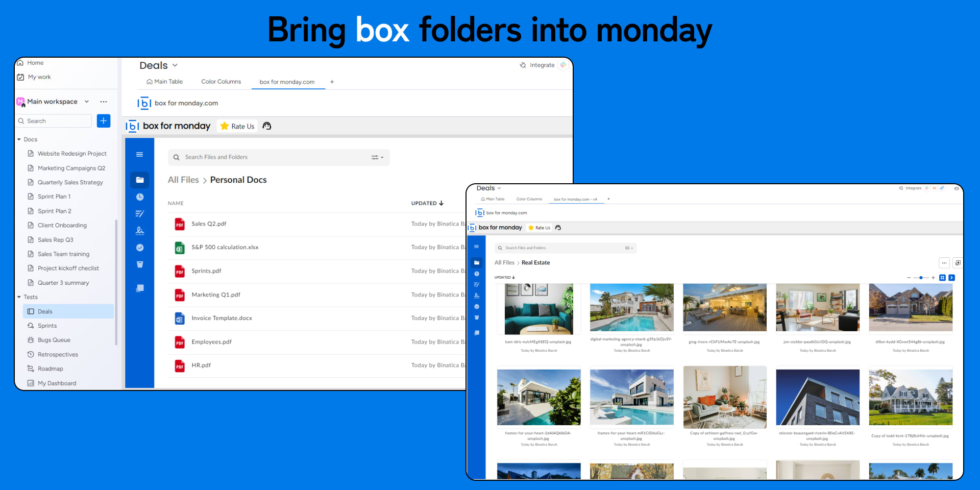980x490 pixels.
Task: Click the S&P 500 calculation.xlsx spreadsheet icon
Action: pyautogui.click(x=180, y=248)
